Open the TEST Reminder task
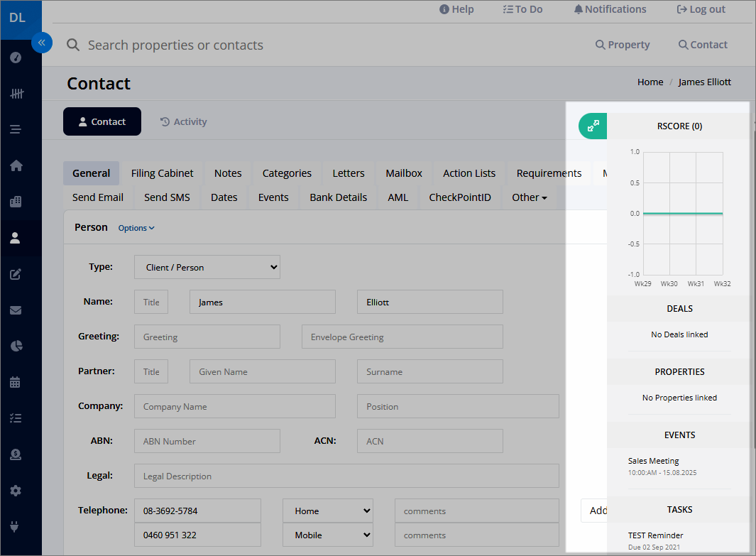 (x=655, y=535)
